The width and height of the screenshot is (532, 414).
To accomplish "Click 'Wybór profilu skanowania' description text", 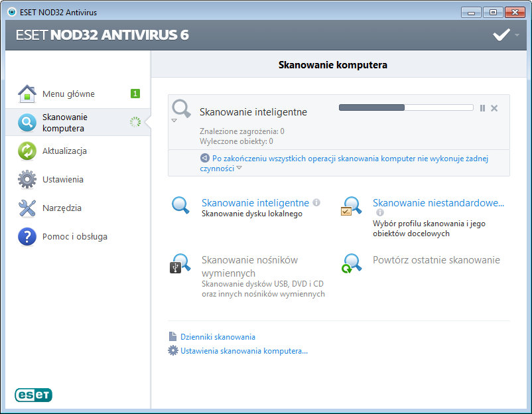I will [429, 228].
